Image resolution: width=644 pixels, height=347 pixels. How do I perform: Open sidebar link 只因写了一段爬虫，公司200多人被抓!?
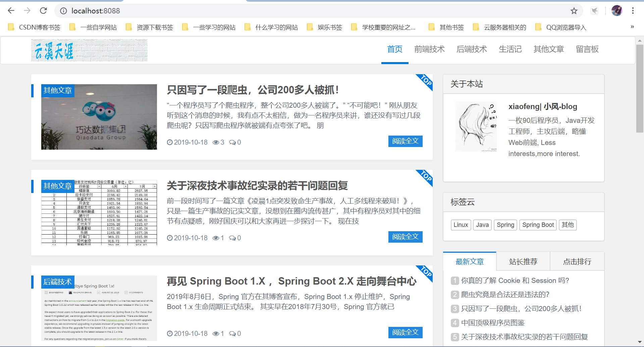pos(521,309)
